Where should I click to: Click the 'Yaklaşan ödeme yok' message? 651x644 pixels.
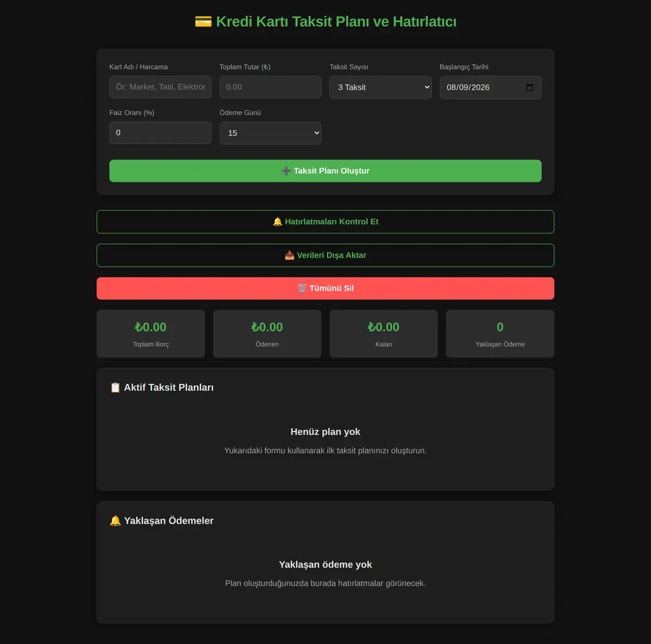pos(325,565)
